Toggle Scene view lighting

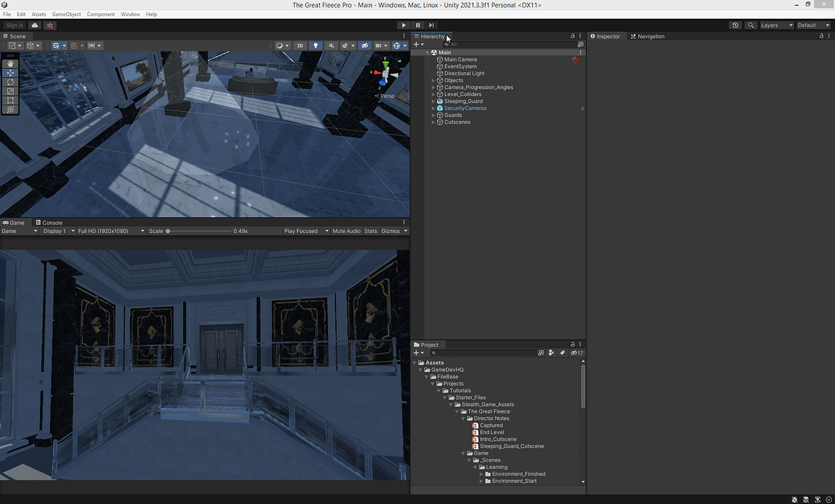point(315,44)
